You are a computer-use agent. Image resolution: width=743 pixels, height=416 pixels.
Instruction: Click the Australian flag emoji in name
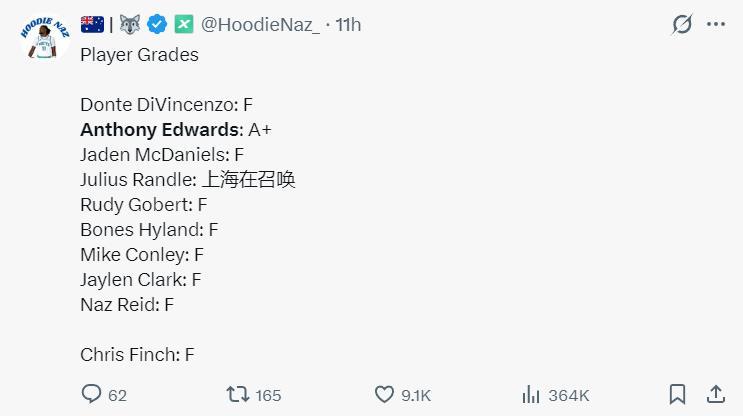coord(93,24)
